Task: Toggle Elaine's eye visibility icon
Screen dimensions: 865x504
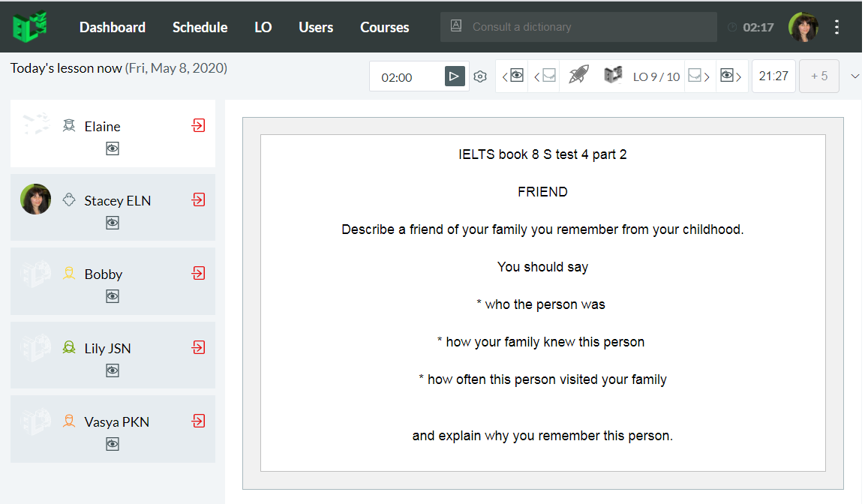Action: pos(113,148)
